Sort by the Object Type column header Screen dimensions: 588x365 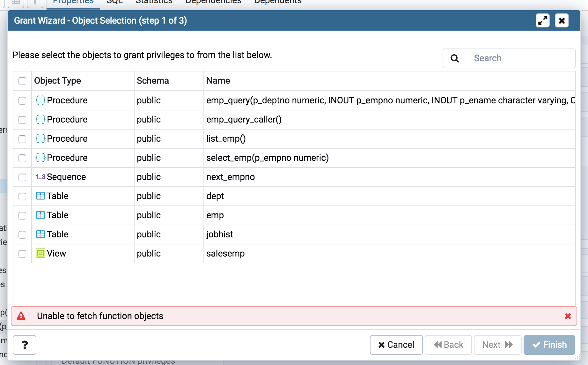[57, 81]
